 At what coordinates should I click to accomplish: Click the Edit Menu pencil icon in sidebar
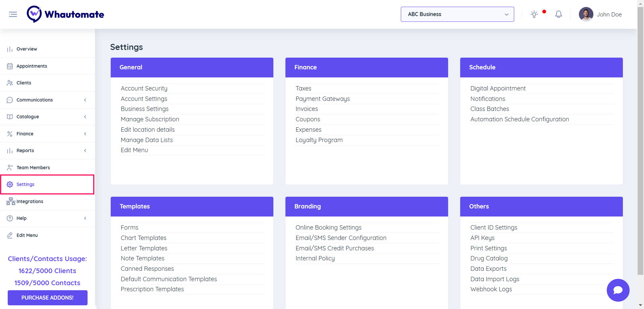[x=10, y=235]
